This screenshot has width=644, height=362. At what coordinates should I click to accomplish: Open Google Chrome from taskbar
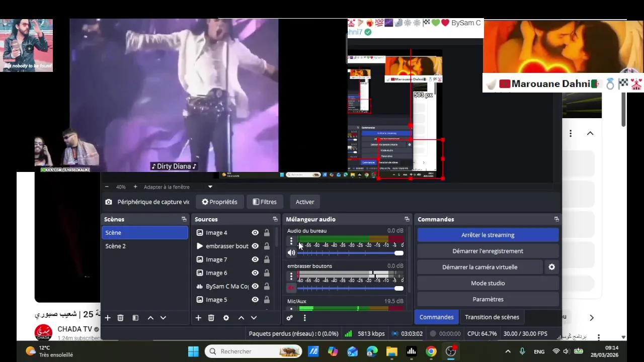coord(431,351)
